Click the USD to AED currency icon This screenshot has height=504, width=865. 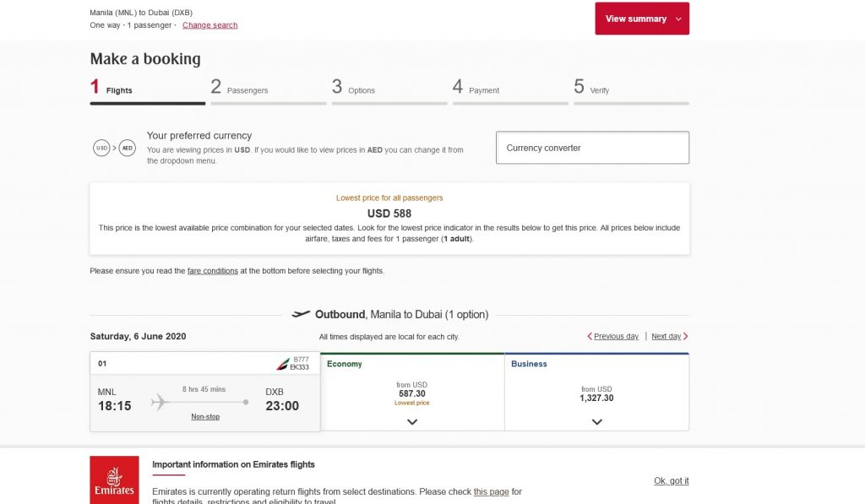pos(114,148)
